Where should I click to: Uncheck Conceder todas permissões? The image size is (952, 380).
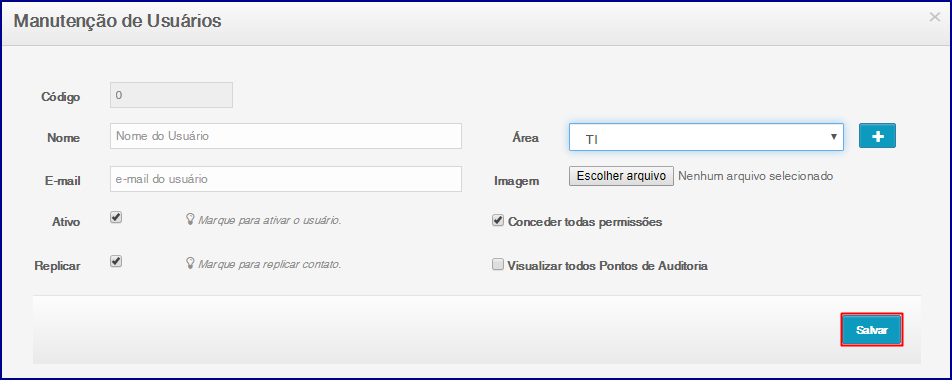498,221
